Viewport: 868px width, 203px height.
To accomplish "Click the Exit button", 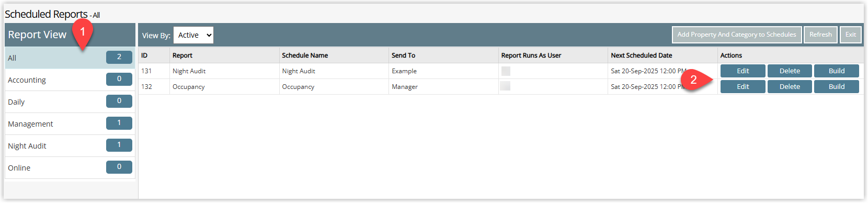I will pos(851,35).
